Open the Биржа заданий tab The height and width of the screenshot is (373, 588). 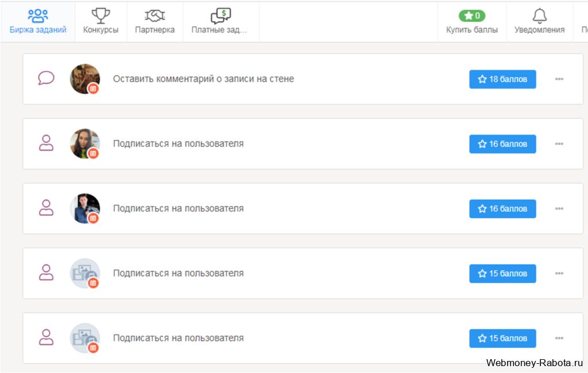pyautogui.click(x=38, y=22)
